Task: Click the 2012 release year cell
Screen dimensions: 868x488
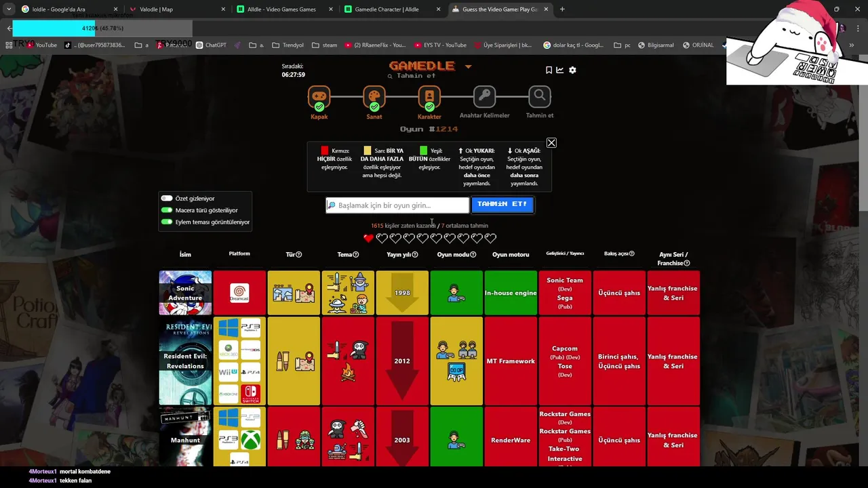Action: point(402,361)
